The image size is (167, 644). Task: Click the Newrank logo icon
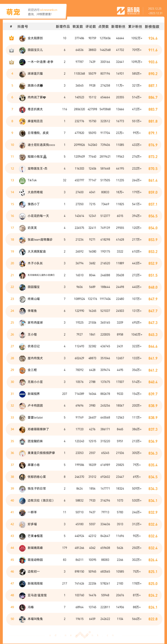tap(121, 11)
